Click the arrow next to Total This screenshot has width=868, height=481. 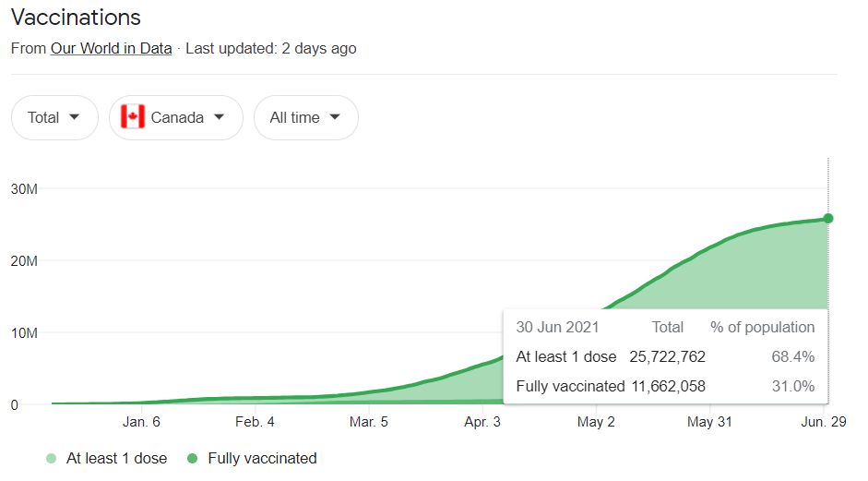pos(74,117)
